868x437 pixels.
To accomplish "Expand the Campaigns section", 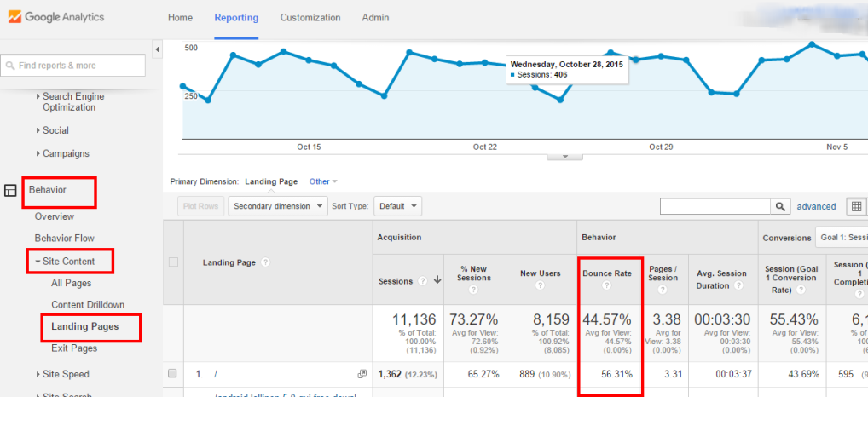I will coord(62,154).
